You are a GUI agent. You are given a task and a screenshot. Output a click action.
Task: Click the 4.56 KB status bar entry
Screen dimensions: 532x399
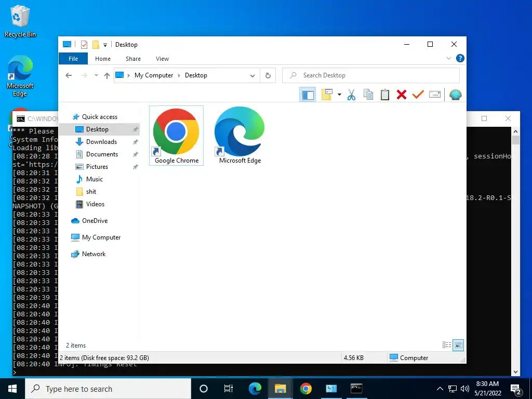(x=353, y=358)
